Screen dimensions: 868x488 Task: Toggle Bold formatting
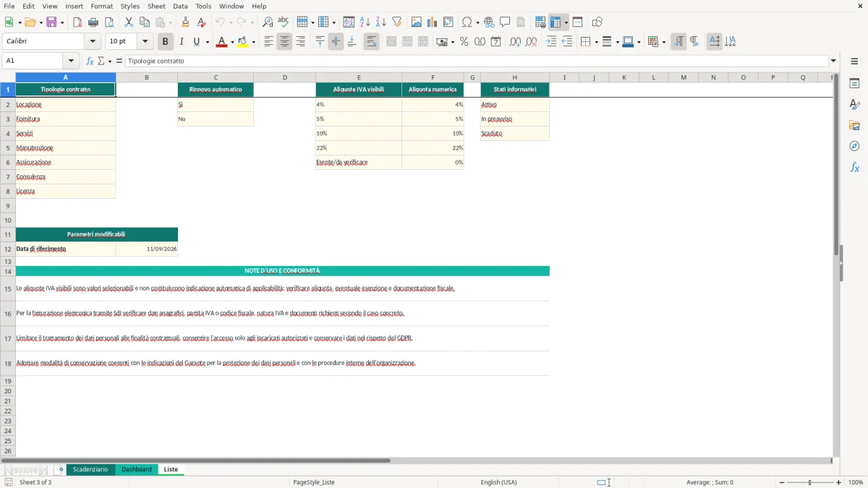click(x=166, y=42)
